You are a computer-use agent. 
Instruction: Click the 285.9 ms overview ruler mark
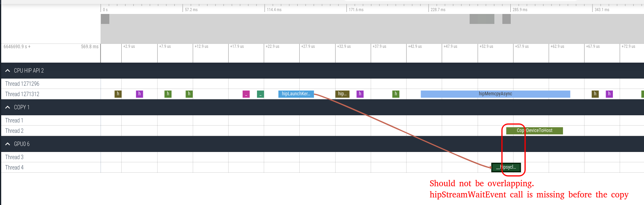(x=520, y=10)
